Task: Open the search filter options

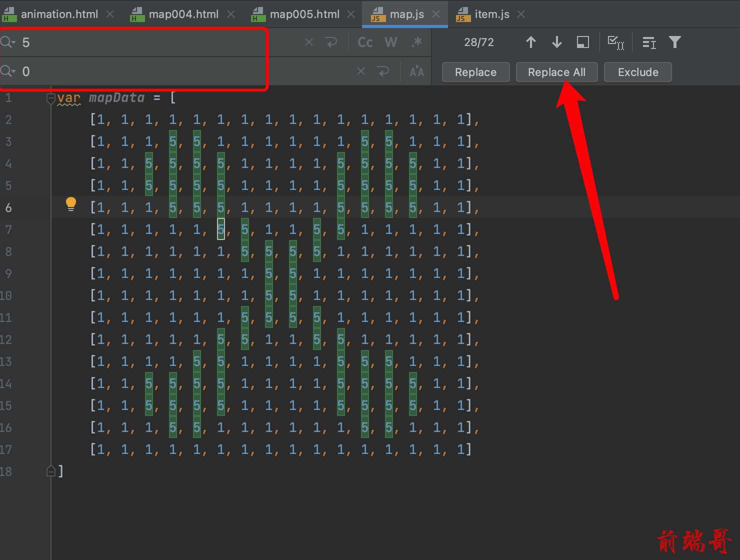Action: [x=675, y=42]
